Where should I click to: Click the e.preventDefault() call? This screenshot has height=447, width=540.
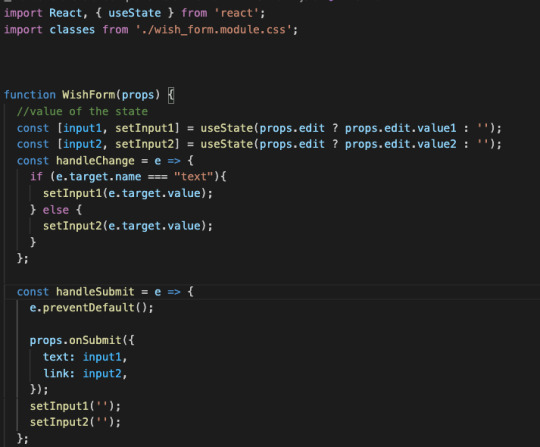click(x=92, y=308)
